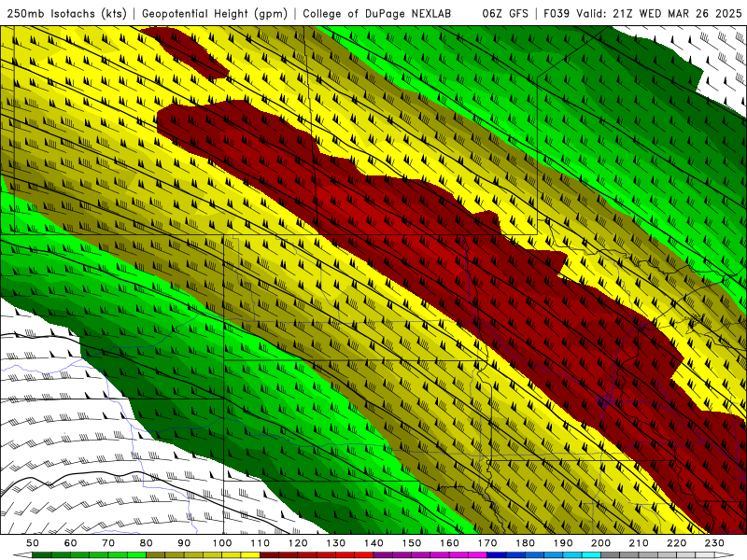Select the bright red swatch just before 140
Viewport: 747px width, 560px height.
364,555
